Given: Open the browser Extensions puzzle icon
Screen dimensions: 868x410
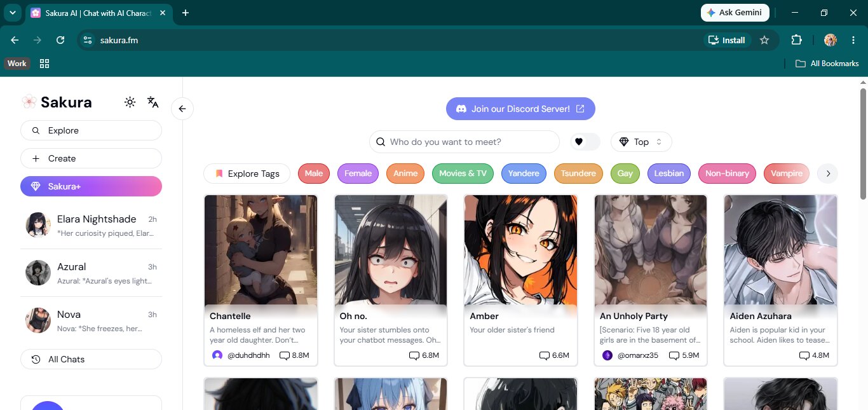Looking at the screenshot, I should (796, 40).
